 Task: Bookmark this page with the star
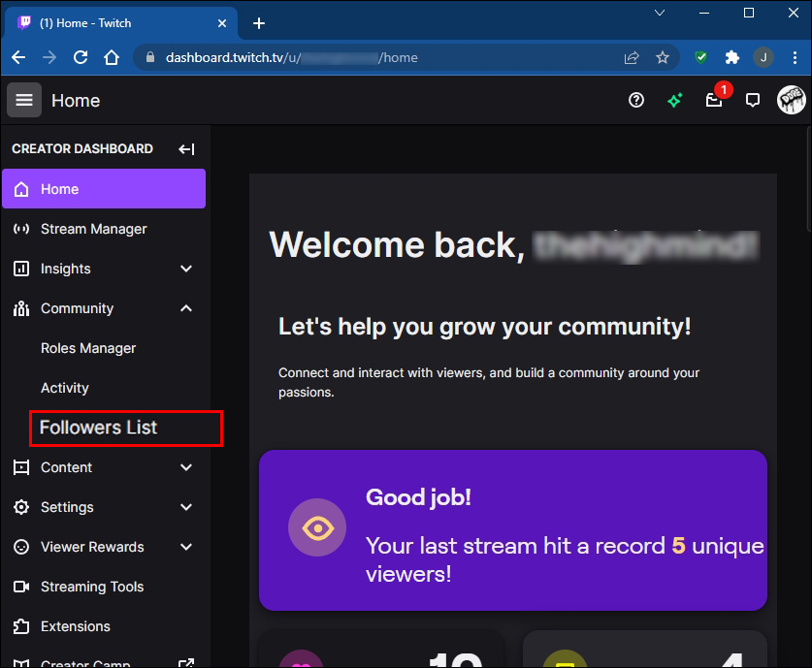[663, 57]
